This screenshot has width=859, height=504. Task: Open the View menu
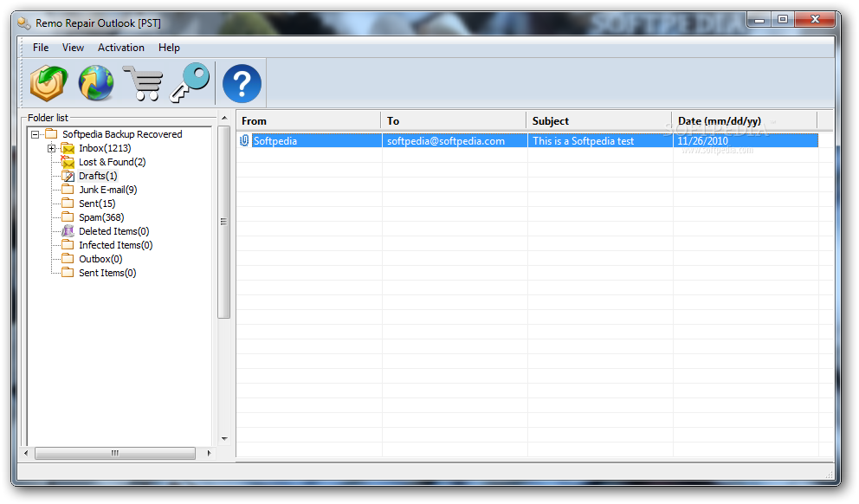pos(73,48)
